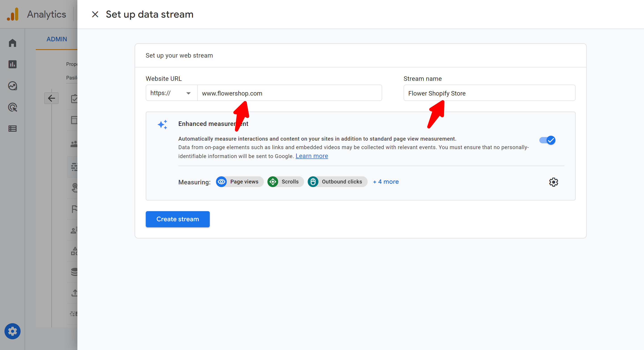
Task: Click the Outbound clicks chip
Action: point(337,182)
